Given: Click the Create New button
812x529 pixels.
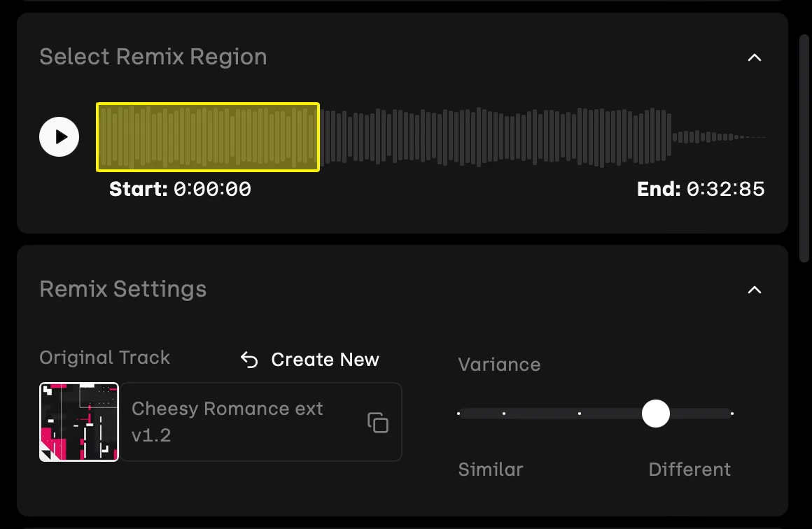Looking at the screenshot, I should (325, 360).
